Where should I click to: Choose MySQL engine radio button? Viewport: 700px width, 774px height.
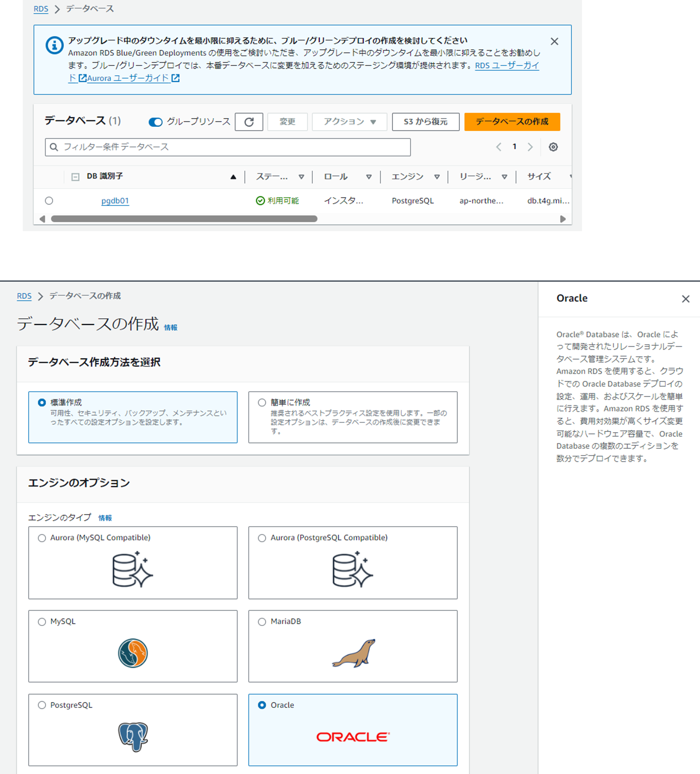tap(42, 622)
